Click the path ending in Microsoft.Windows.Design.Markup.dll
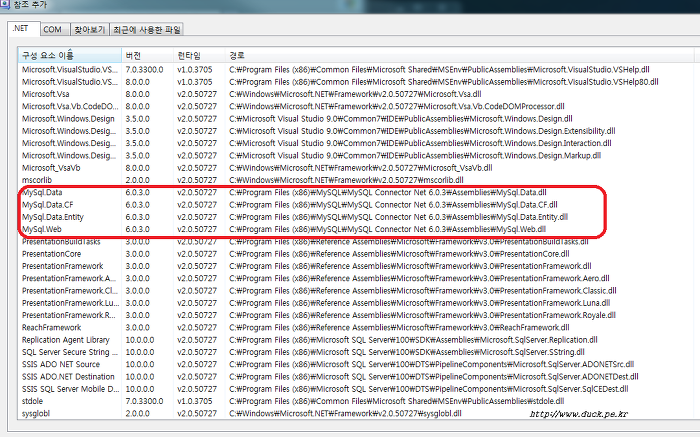The width and height of the screenshot is (700, 437). click(415, 155)
